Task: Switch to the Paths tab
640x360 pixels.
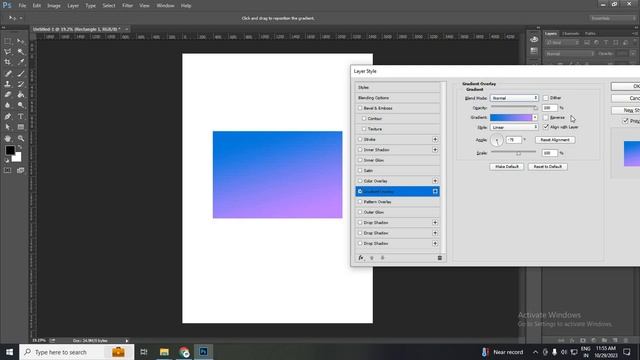Action: (x=590, y=33)
